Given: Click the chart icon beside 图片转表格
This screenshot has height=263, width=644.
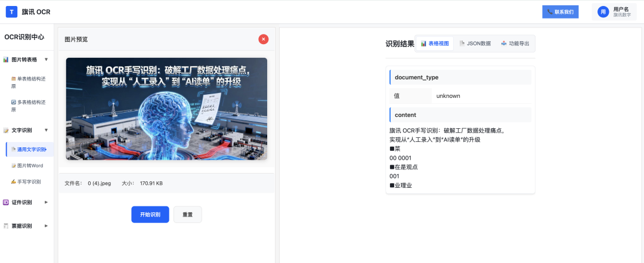Looking at the screenshot, I should [6, 60].
